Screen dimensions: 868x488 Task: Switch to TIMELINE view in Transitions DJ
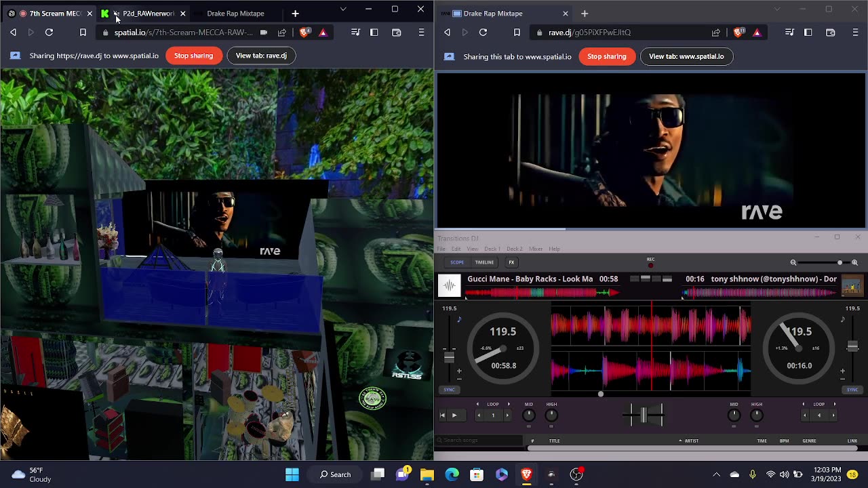484,262
